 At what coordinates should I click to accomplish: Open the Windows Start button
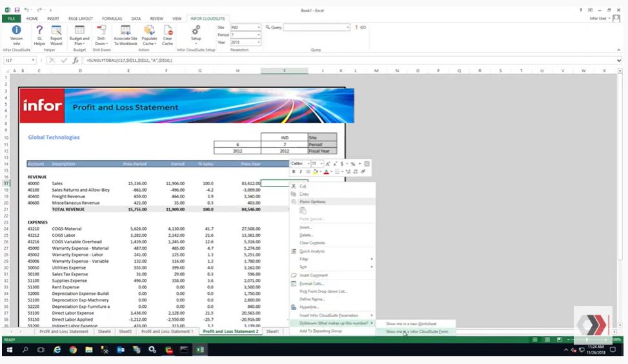(x=10, y=350)
